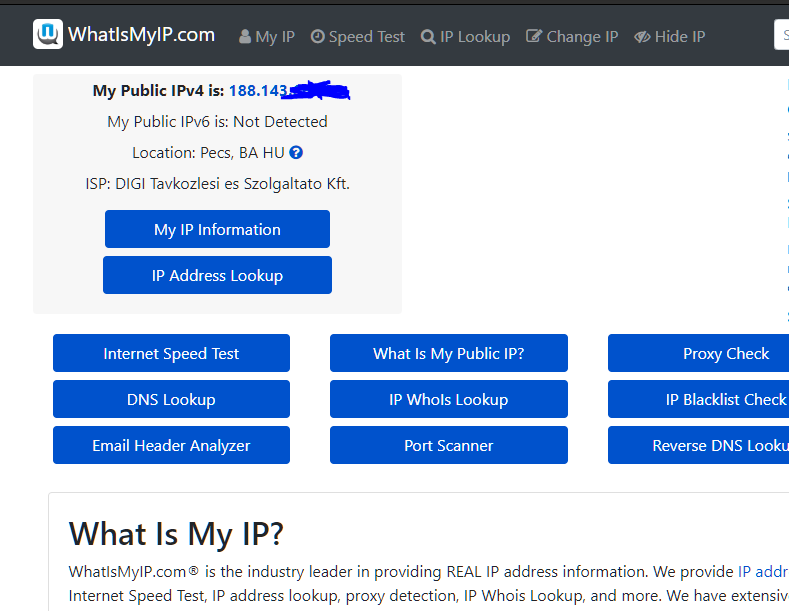Launch the Internet Speed Test button
789x611 pixels.
(x=171, y=353)
